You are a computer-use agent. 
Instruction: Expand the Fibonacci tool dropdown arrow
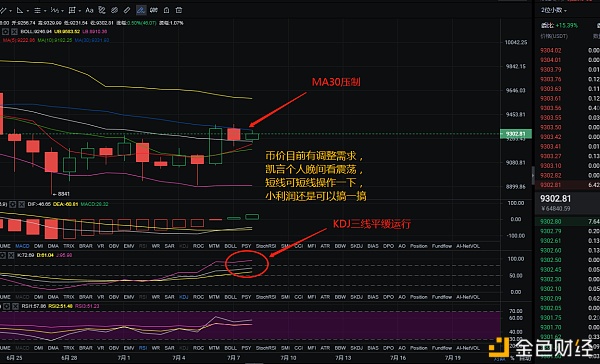(62, 11)
